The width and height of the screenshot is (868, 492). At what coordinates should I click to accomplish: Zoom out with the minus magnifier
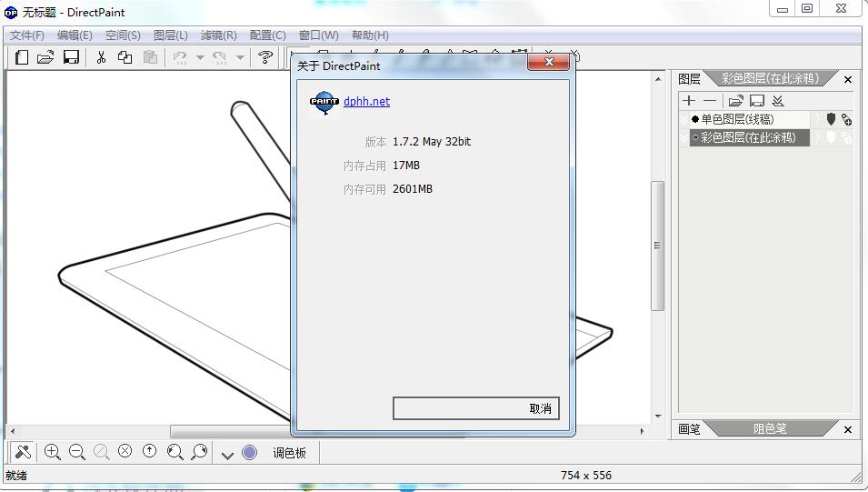(x=77, y=452)
